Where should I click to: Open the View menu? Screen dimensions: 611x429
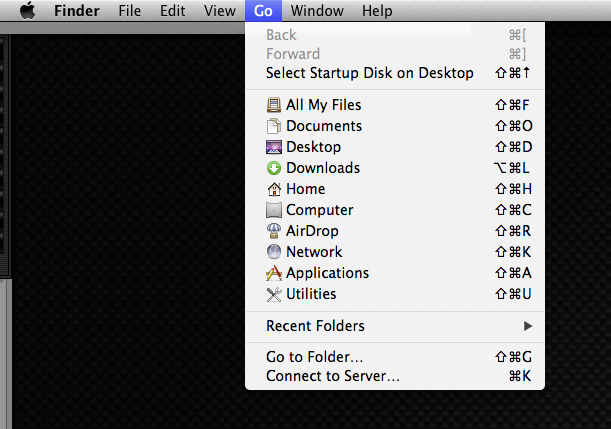click(x=219, y=11)
